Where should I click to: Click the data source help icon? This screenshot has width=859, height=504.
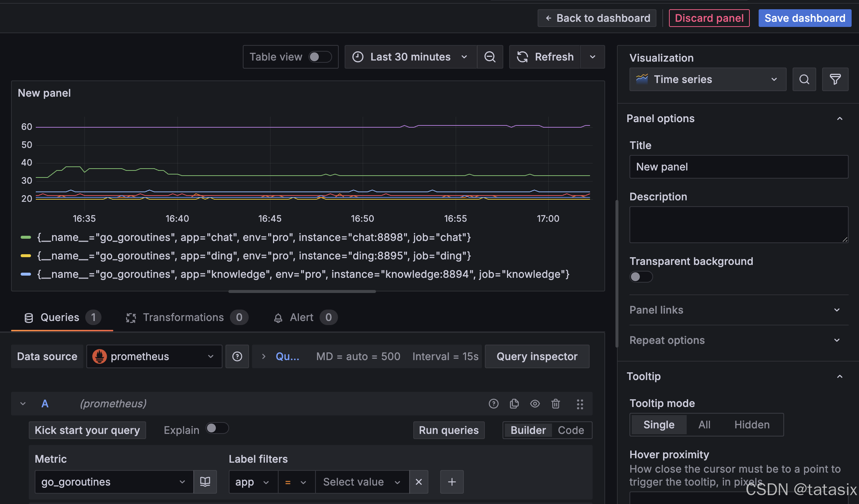(x=237, y=356)
